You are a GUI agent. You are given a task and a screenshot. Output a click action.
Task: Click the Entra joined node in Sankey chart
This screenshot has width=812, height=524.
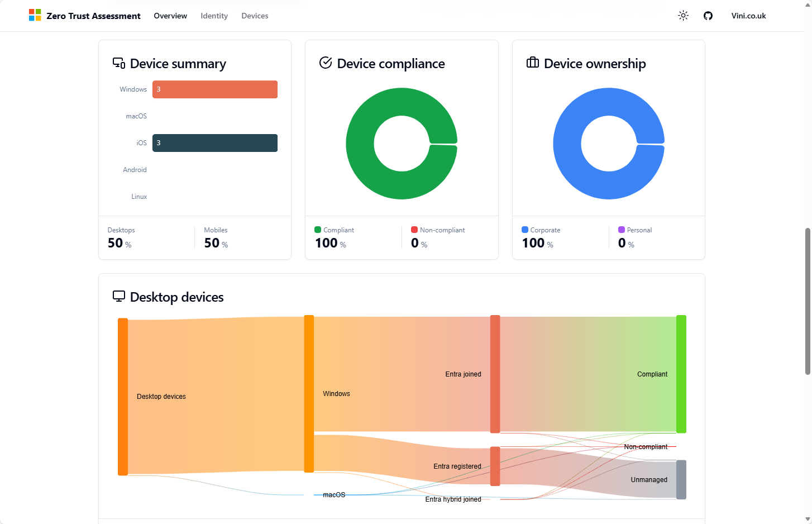(495, 374)
